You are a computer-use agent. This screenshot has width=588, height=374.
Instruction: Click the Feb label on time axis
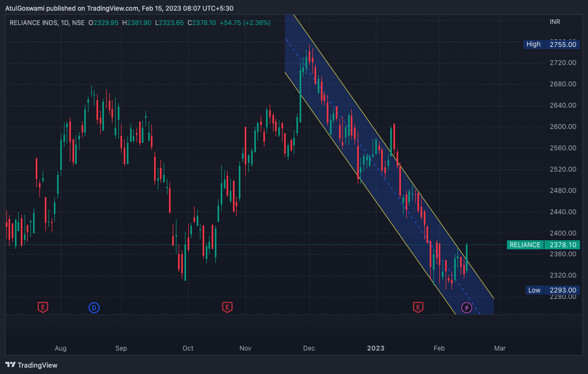(439, 348)
